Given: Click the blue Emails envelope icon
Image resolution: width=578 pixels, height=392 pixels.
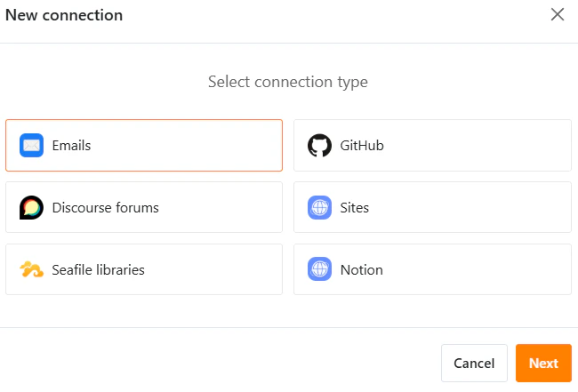Looking at the screenshot, I should pyautogui.click(x=32, y=145).
